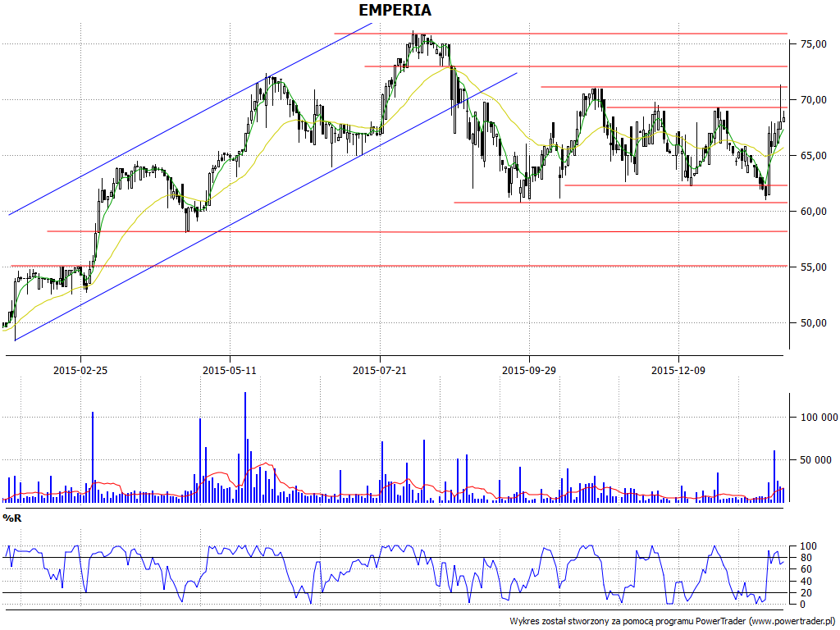Click the EMPERIA chart title
The image size is (840, 630).
(395, 10)
